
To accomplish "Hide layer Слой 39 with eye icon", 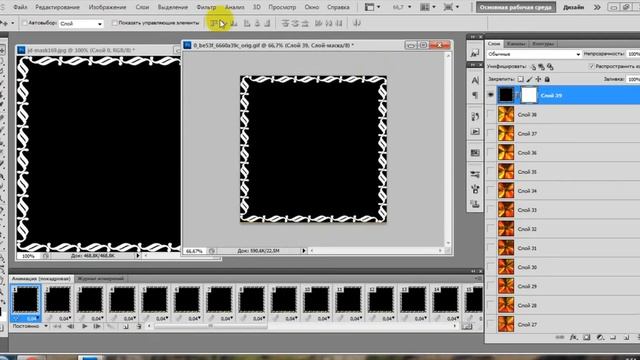I will [x=491, y=95].
